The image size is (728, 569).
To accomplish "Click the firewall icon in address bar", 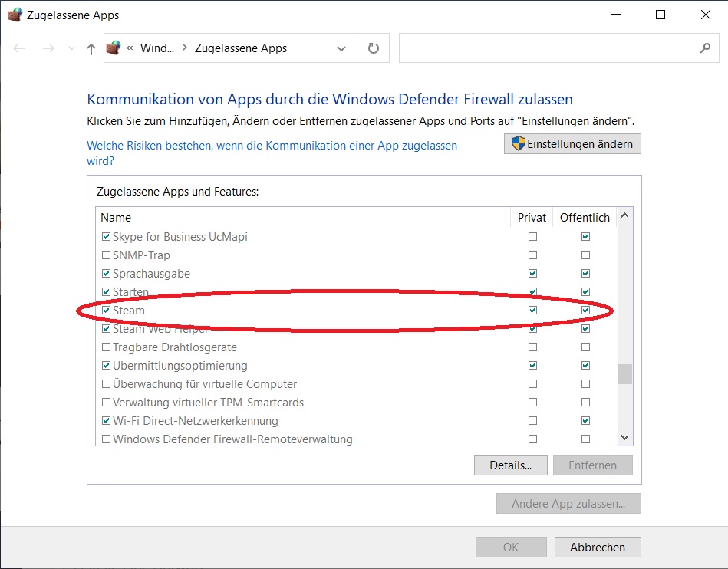I will click(x=114, y=48).
